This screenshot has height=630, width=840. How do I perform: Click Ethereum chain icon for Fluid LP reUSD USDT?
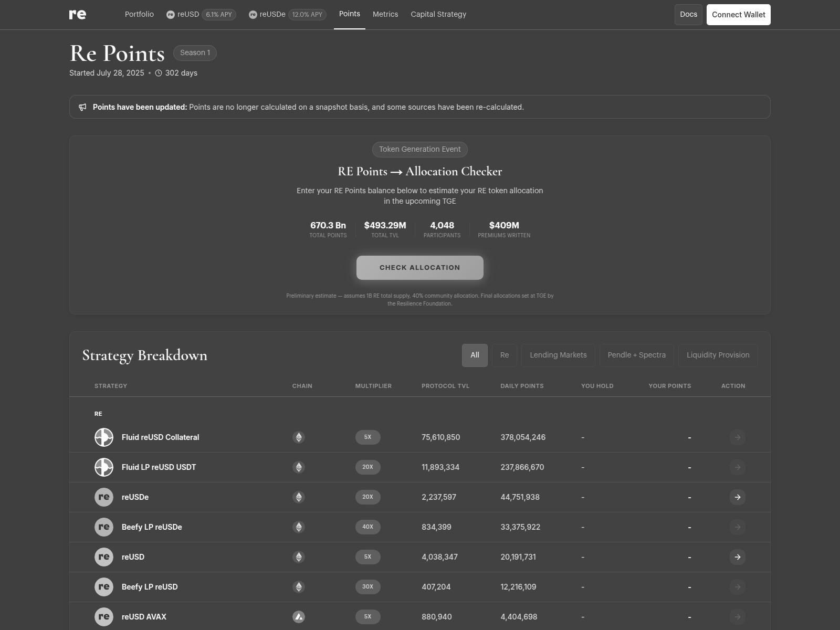[299, 467]
